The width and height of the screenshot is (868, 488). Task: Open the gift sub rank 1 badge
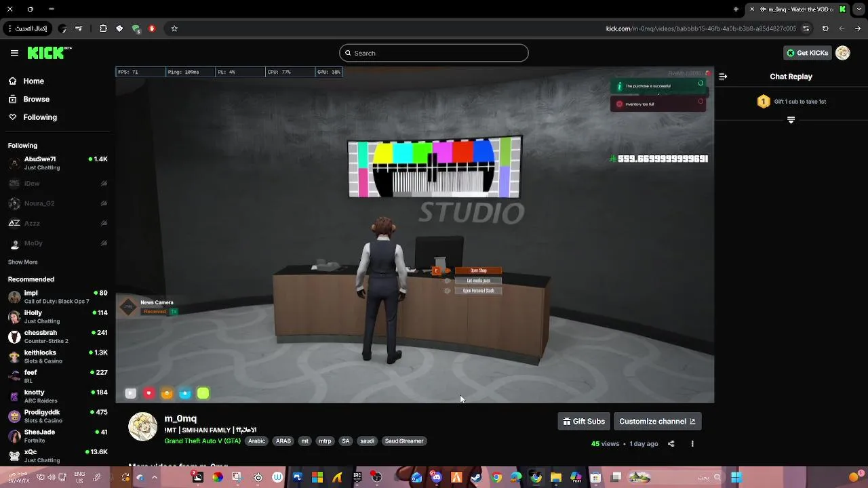(764, 102)
